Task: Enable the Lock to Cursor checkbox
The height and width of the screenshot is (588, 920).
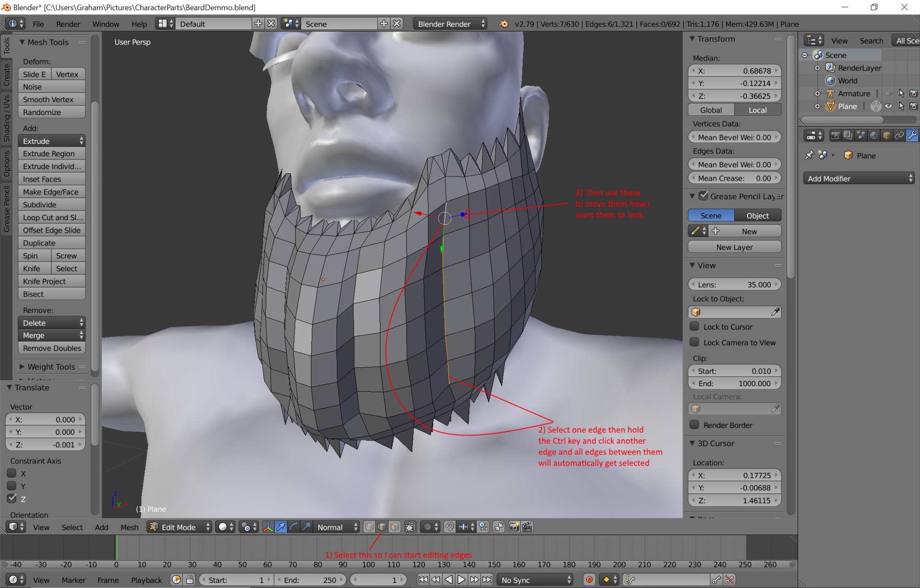Action: click(x=695, y=326)
